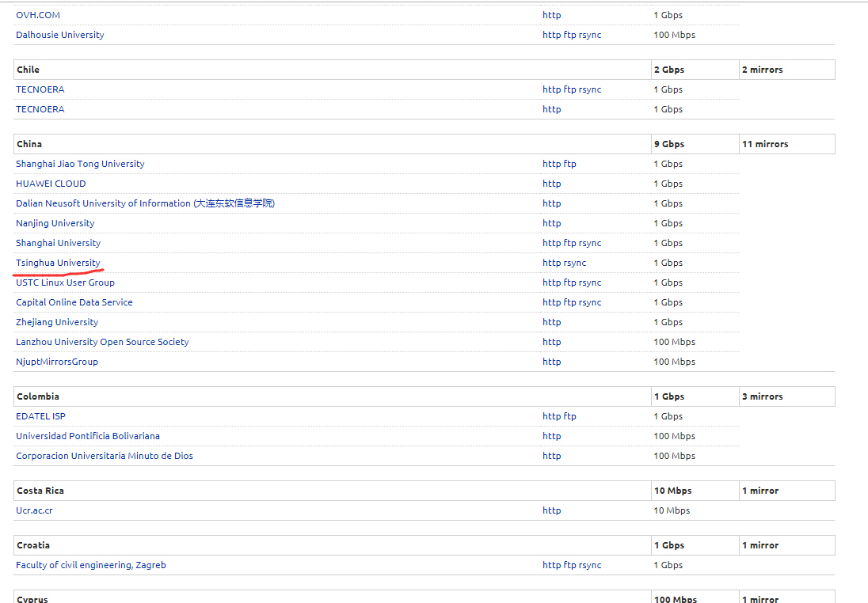Open Faculty of civil engineering, Zagreb link
Image resolution: width=868 pixels, height=603 pixels.
[x=91, y=565]
